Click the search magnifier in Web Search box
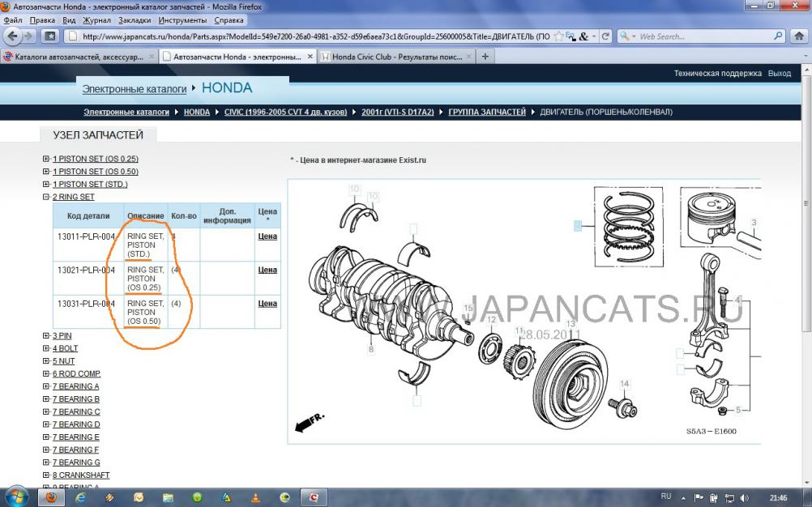Viewport: 812px width, 507px height. tap(778, 36)
